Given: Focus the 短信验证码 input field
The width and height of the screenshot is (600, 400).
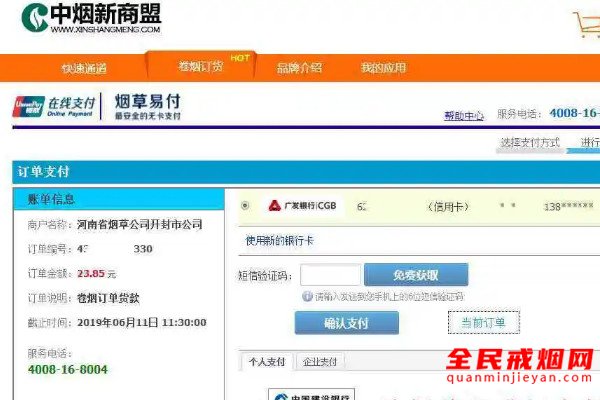Looking at the screenshot, I should coord(330,274).
